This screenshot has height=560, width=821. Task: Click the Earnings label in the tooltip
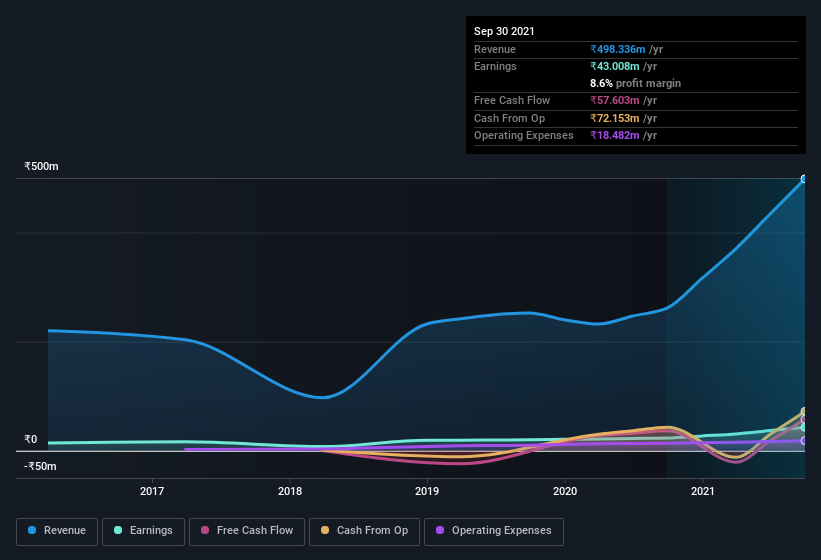tap(495, 66)
